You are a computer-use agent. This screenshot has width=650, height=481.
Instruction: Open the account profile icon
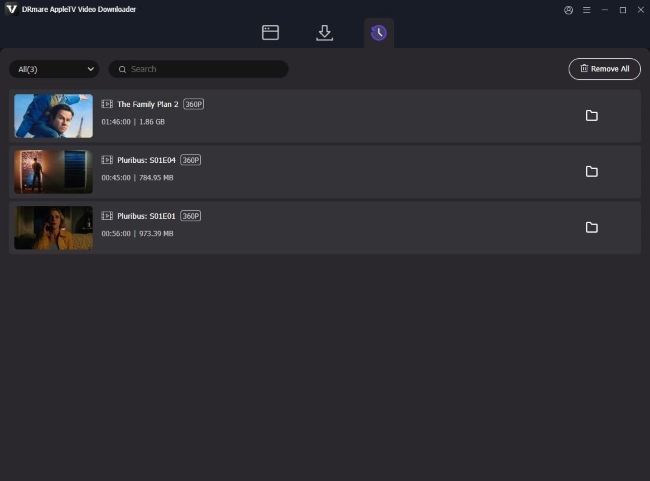(569, 10)
